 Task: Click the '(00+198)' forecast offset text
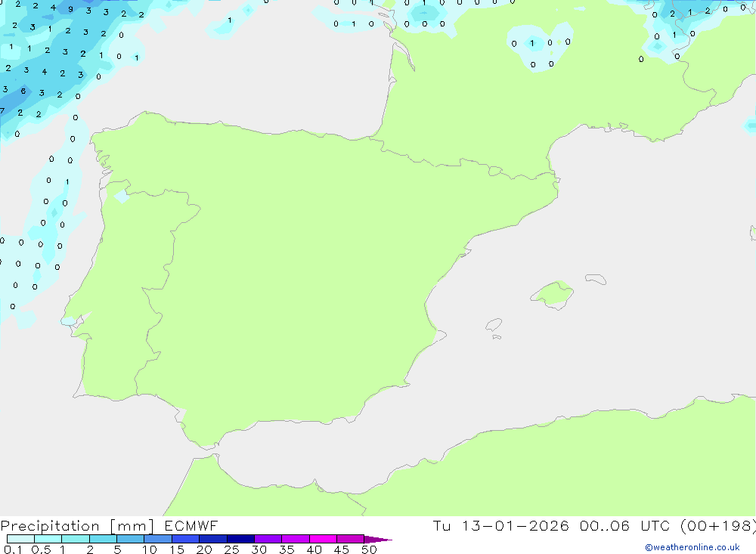[718, 526]
